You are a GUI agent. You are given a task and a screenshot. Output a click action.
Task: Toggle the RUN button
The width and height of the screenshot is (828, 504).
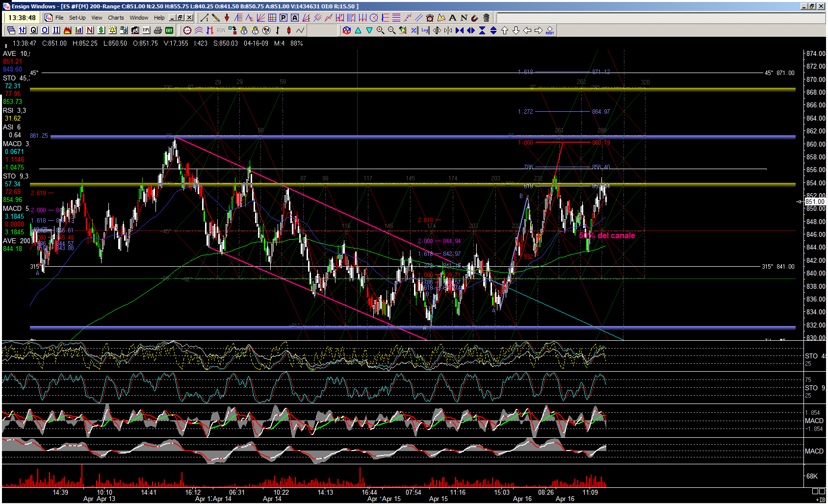(x=221, y=30)
